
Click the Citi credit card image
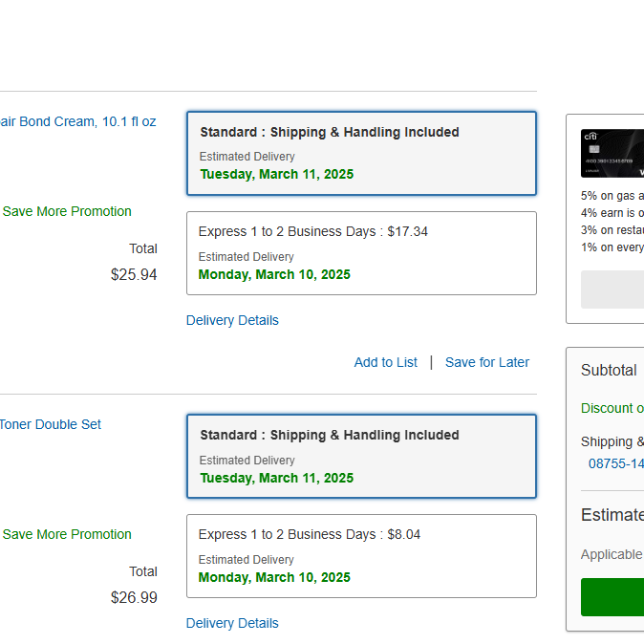coord(613,153)
